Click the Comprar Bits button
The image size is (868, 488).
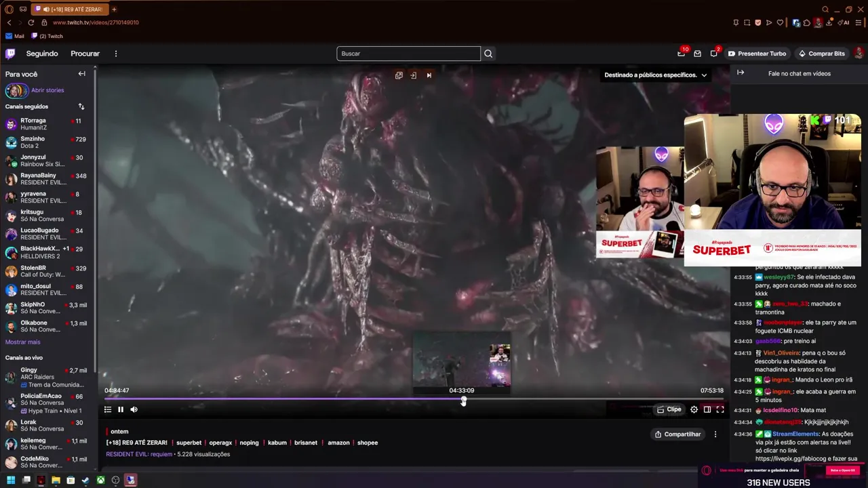click(x=821, y=54)
